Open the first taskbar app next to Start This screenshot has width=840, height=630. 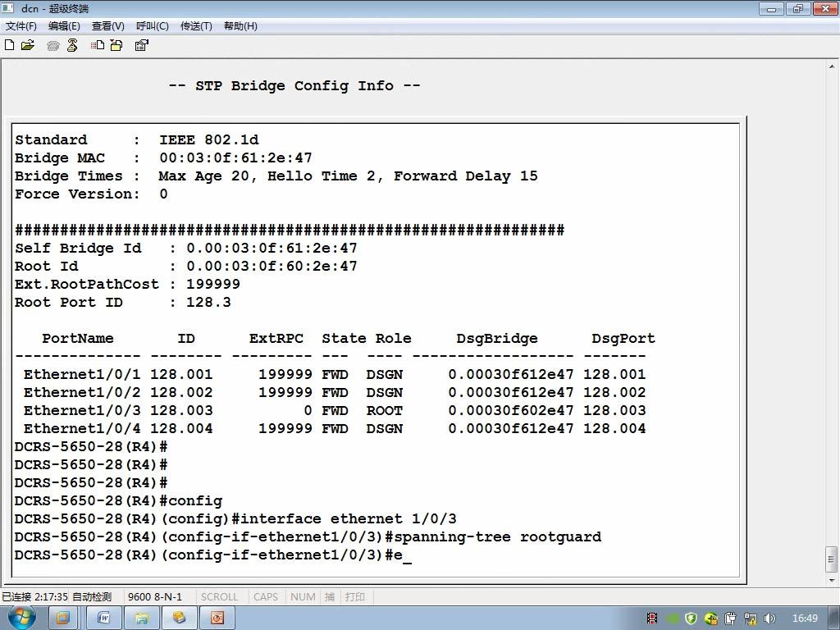pyautogui.click(x=63, y=619)
